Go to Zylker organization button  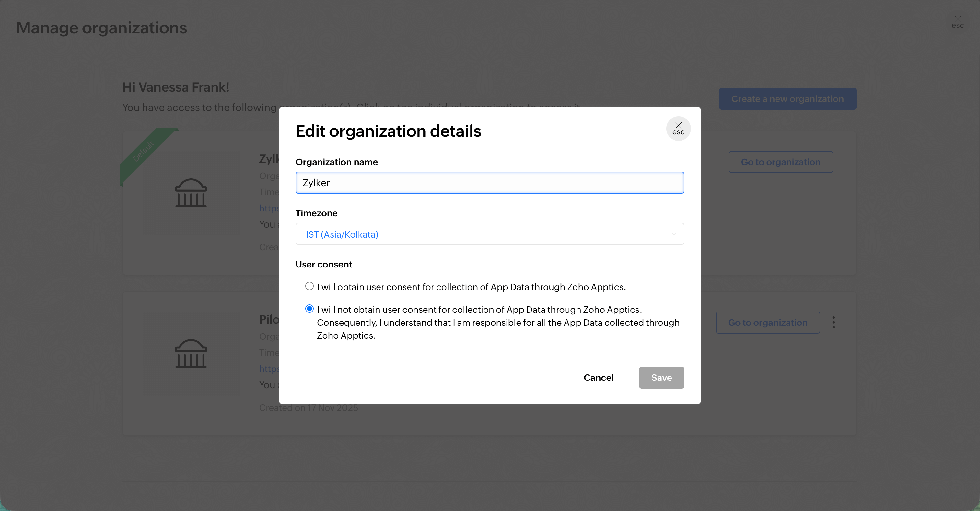coord(780,162)
